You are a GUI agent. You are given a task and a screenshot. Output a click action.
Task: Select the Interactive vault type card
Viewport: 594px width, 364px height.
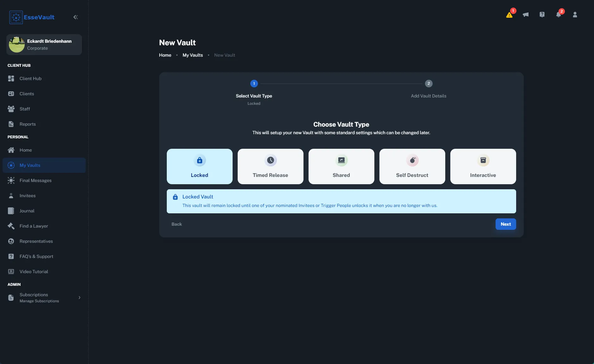pyautogui.click(x=483, y=166)
